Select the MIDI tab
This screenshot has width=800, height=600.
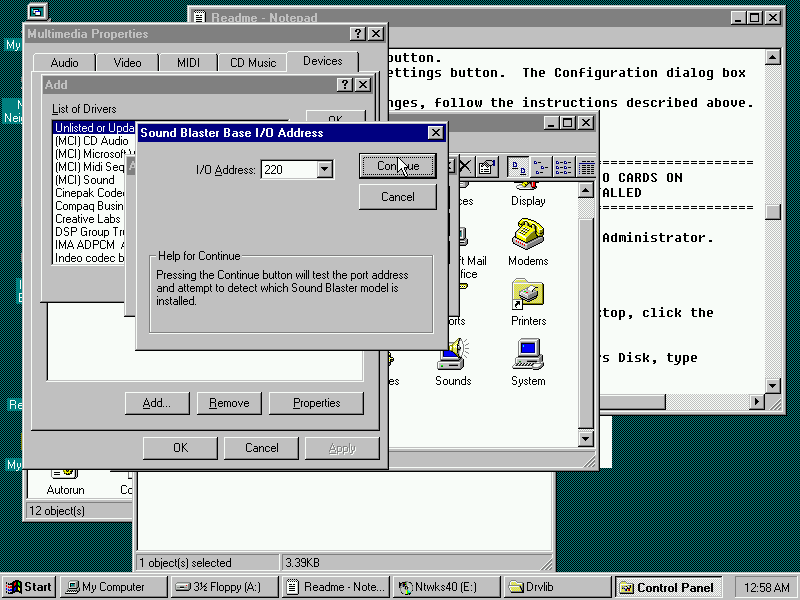tap(188, 63)
